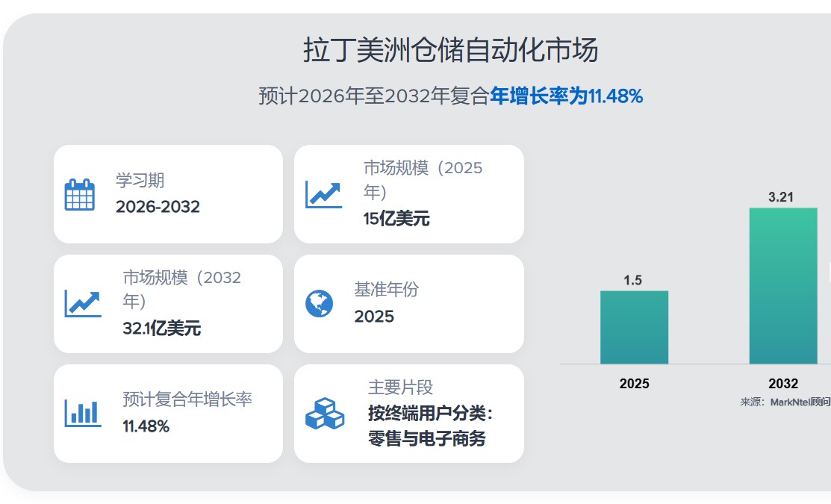Click the globe icon beside 基准年份
The height and width of the screenshot is (504, 831).
click(x=319, y=304)
